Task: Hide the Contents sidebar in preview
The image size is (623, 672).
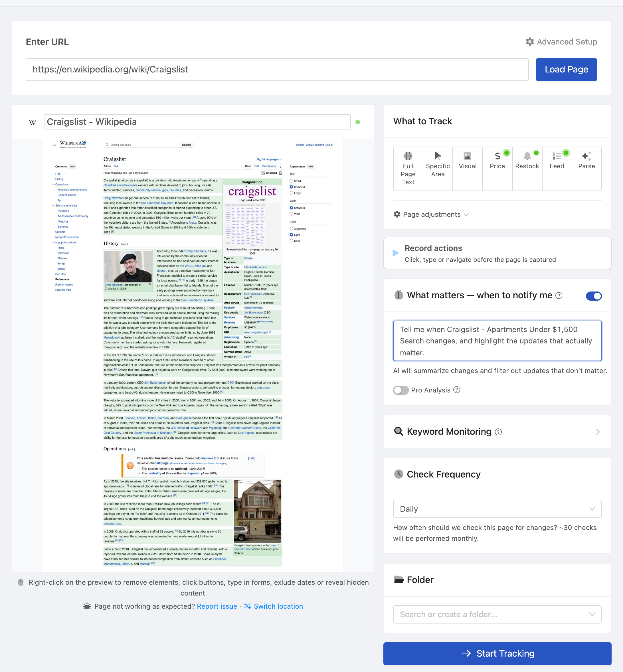Action: [x=72, y=167]
